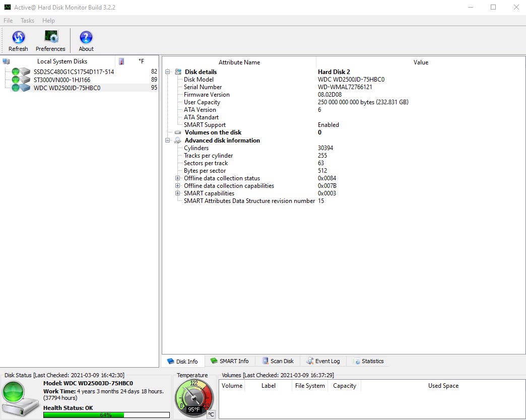The height and width of the screenshot is (420, 526).
Task: Expand Offline data collection capabilities
Action: coord(177,186)
